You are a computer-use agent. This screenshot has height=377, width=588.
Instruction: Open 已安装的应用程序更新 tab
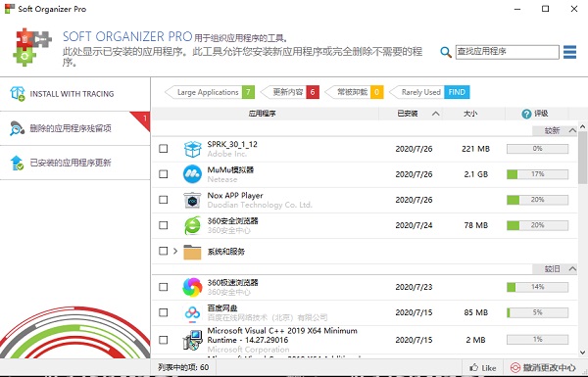75,163
